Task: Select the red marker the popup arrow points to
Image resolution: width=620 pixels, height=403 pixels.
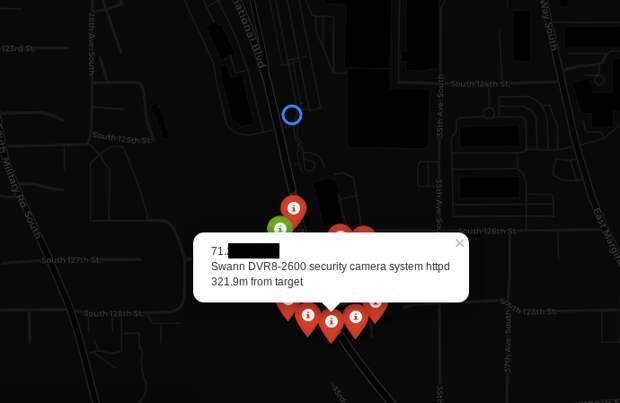Action: [331, 323]
